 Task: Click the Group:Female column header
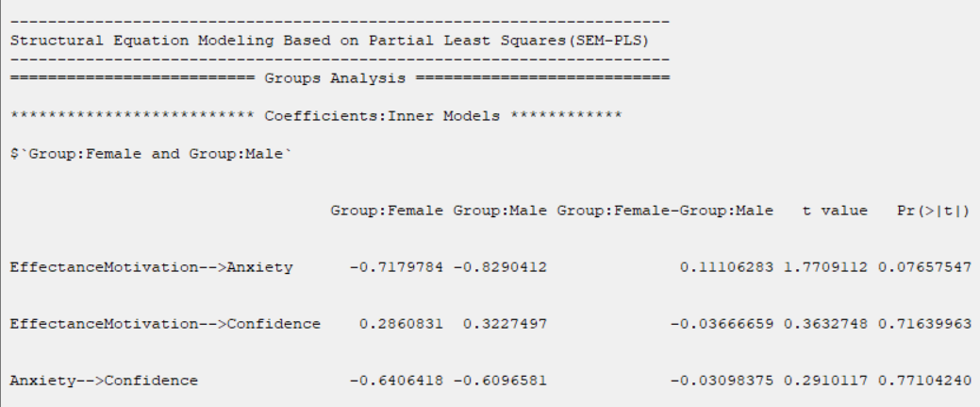[x=387, y=211]
